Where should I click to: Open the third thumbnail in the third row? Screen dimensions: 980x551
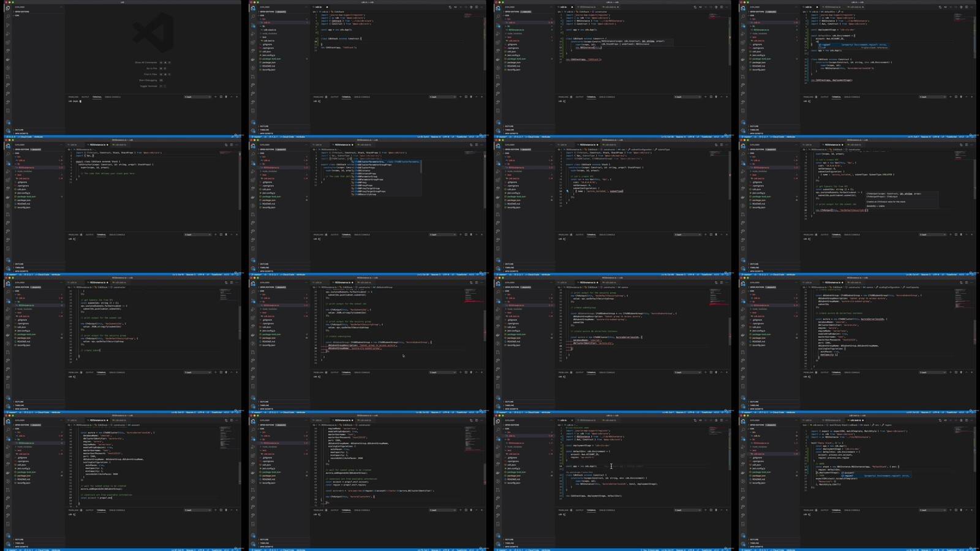(612, 344)
